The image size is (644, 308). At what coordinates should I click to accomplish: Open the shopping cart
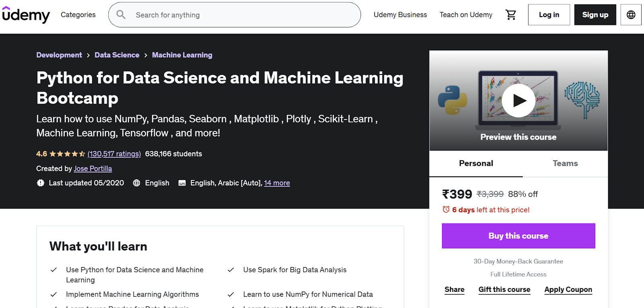pyautogui.click(x=511, y=15)
